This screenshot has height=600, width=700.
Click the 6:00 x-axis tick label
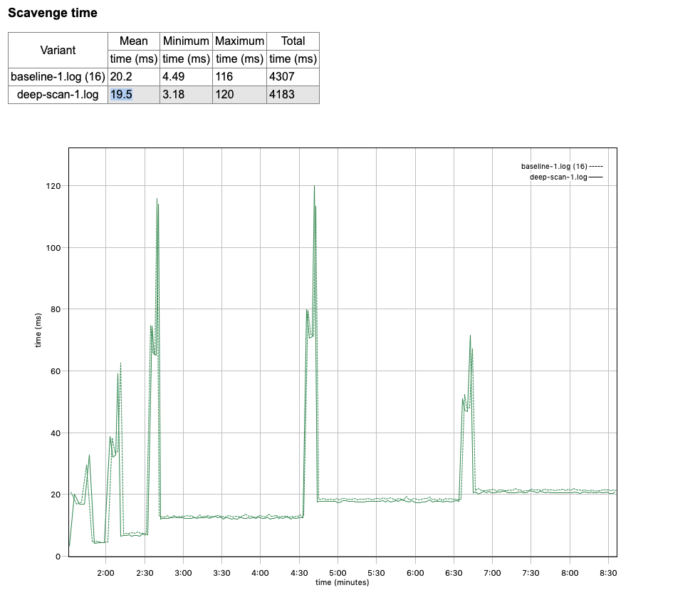pyautogui.click(x=415, y=573)
